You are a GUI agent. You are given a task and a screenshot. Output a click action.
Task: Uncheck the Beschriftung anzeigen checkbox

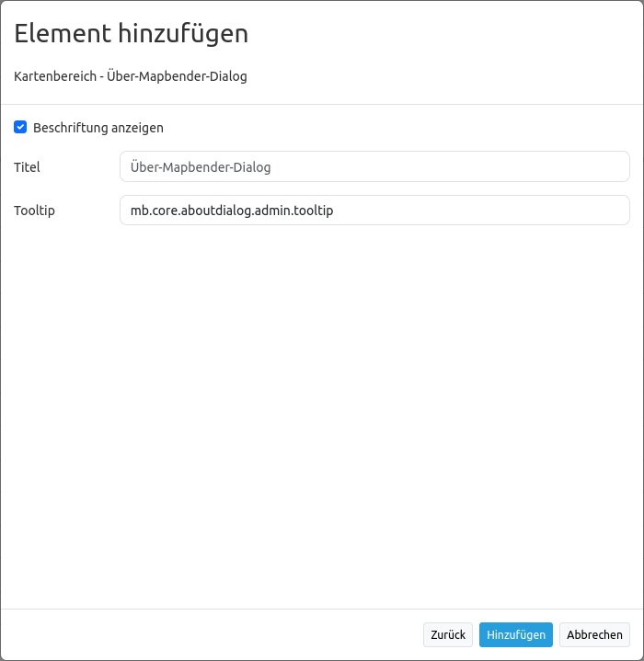20,128
